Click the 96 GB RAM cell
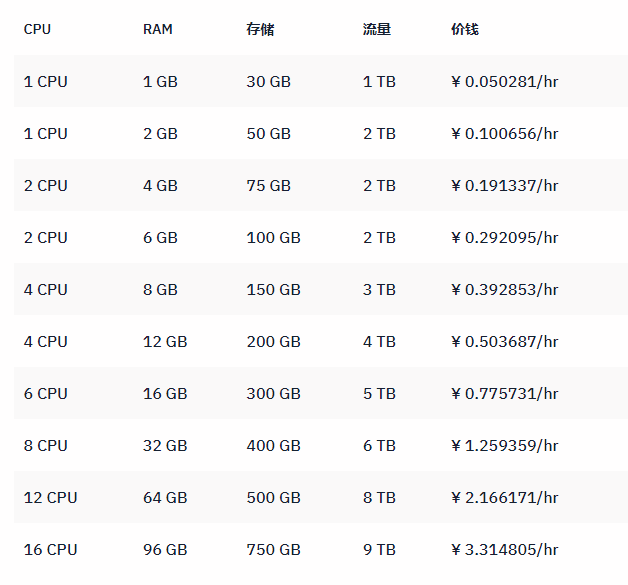The width and height of the screenshot is (628, 585). click(x=165, y=549)
